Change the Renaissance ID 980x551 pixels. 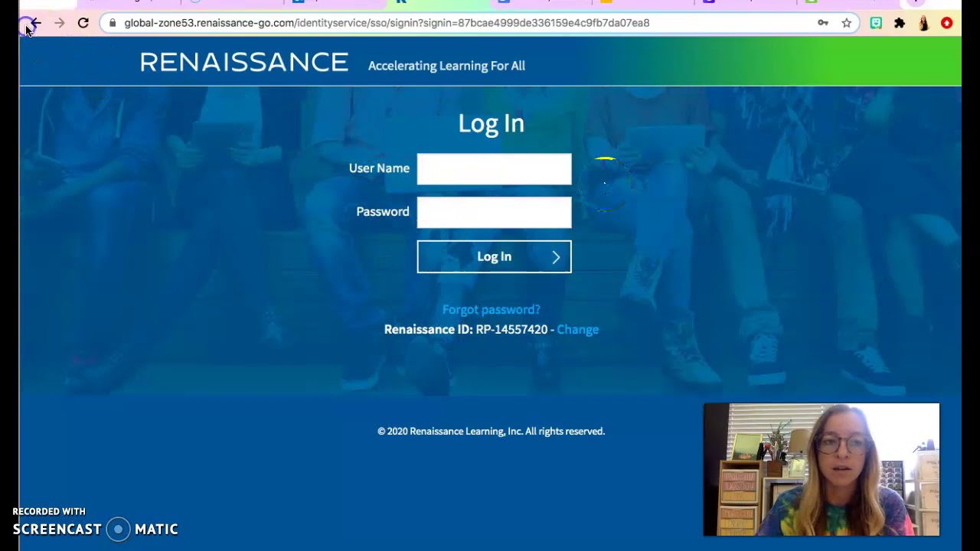click(578, 329)
